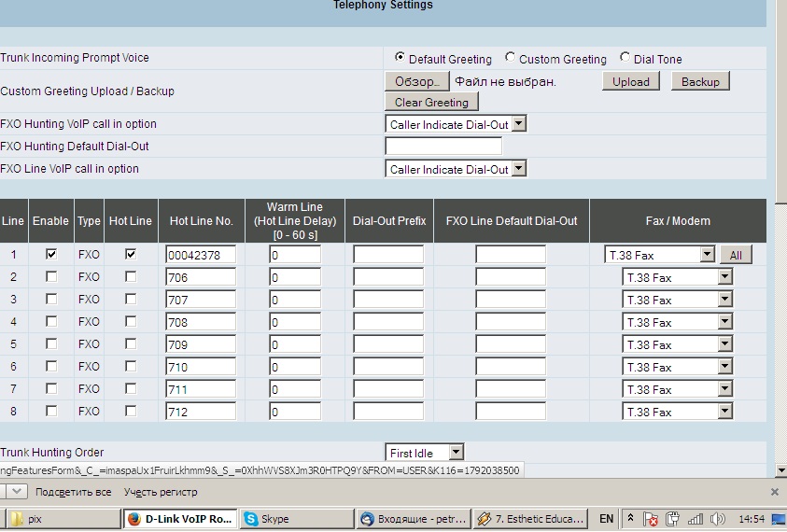The image size is (787, 532).
Task: Open Fax/Modem dropdown for line 7
Action: tap(677, 389)
